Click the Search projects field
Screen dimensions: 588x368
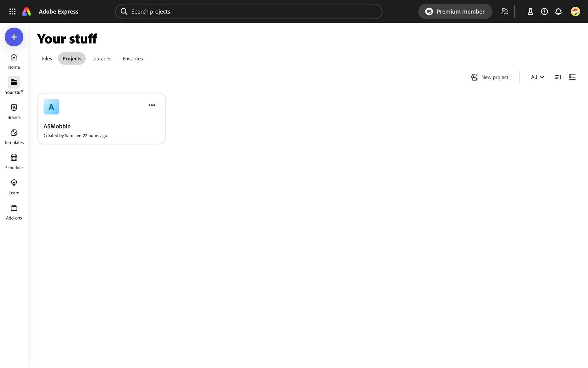248,12
